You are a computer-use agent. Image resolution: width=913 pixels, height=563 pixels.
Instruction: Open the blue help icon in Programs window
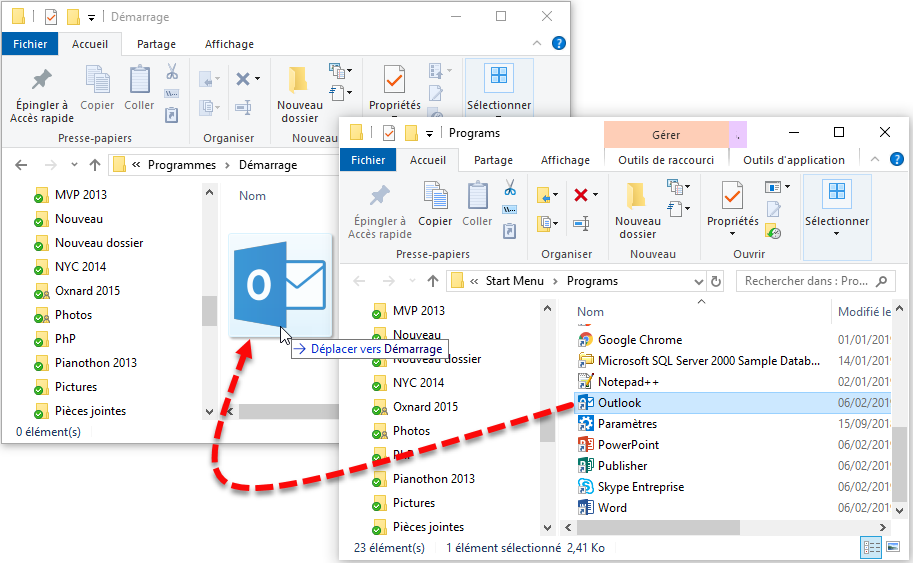tap(897, 159)
